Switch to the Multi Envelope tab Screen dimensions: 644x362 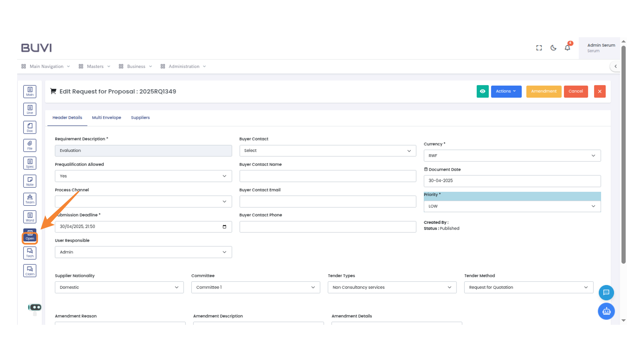(x=106, y=118)
